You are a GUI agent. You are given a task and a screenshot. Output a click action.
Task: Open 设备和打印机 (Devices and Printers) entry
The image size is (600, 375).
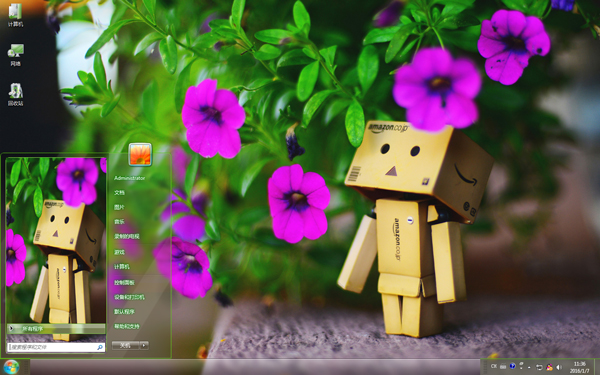[129, 297]
